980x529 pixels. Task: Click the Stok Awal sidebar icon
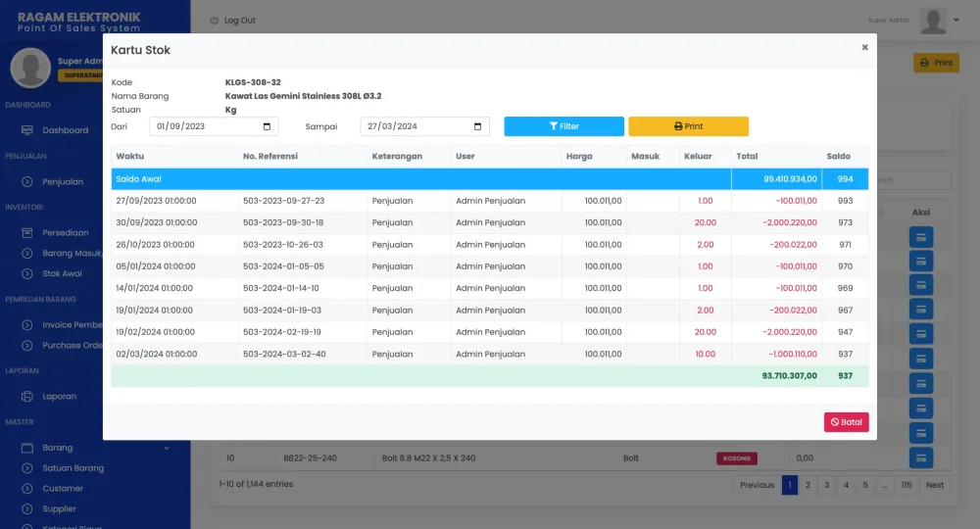[x=26, y=273]
